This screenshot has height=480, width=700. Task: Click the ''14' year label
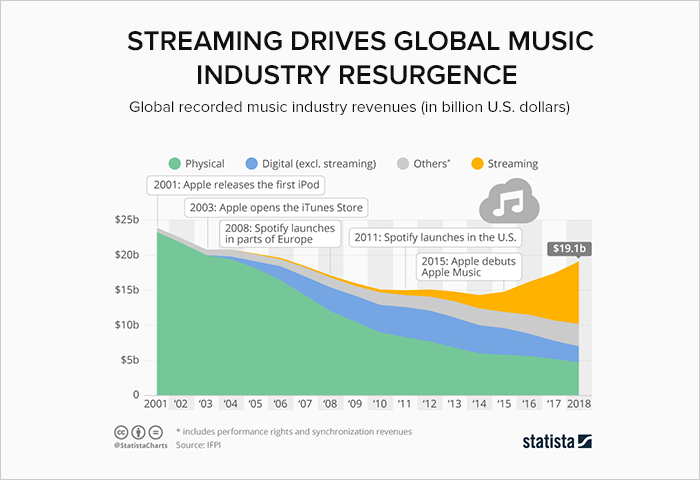tap(479, 404)
